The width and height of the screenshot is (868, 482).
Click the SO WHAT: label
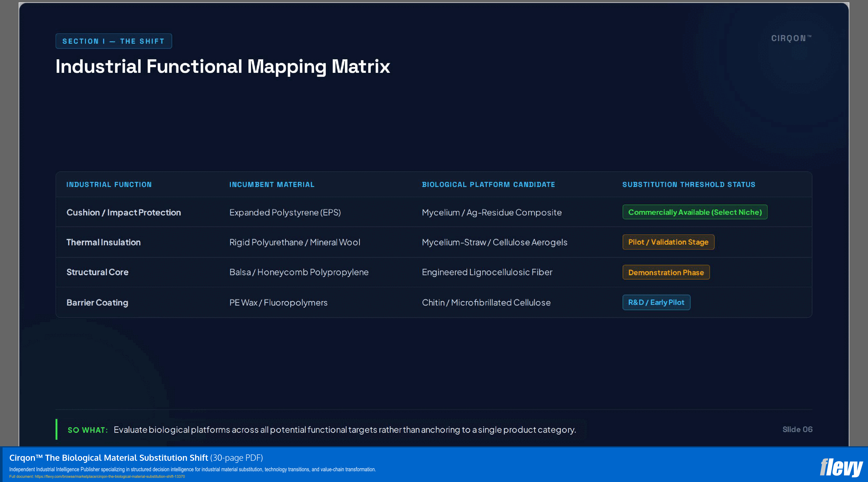pos(87,430)
